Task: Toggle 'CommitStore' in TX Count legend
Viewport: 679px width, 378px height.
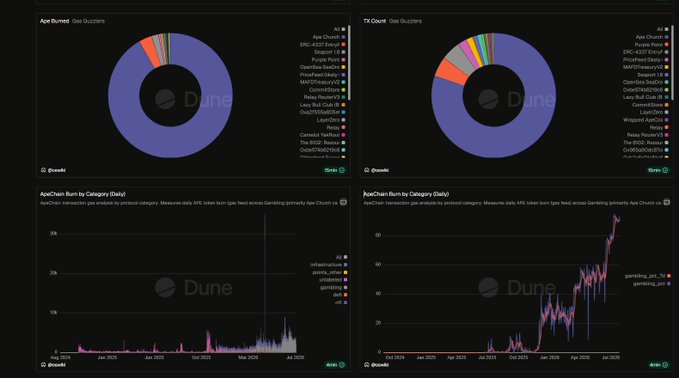Action: click(650, 105)
